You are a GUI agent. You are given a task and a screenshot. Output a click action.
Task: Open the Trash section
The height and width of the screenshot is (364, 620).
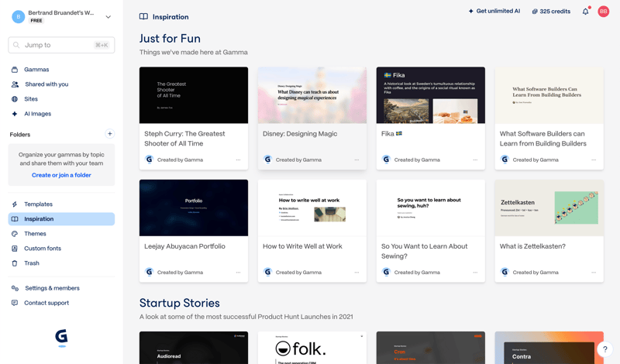point(32,263)
